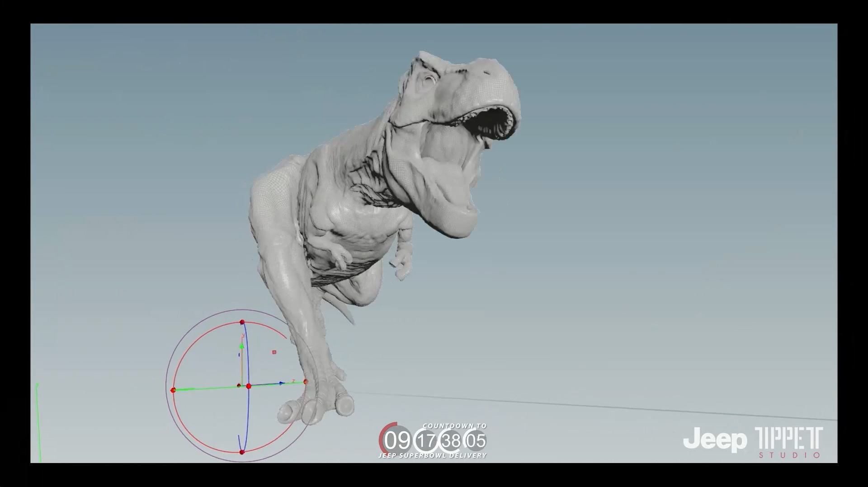Click the T-Rex model's eye
This screenshot has width=868, height=487.
pos(429,81)
